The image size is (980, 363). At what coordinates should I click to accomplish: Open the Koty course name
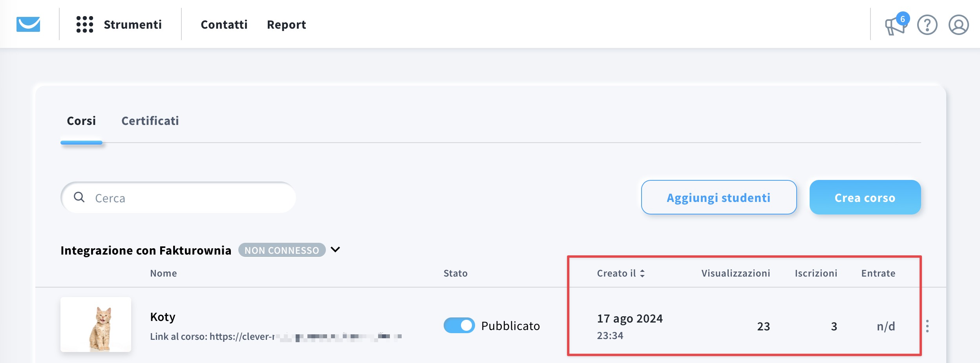point(163,317)
